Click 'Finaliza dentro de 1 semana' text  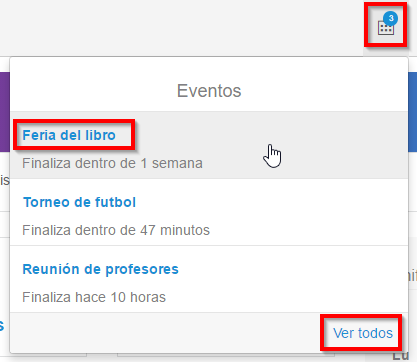pos(112,163)
